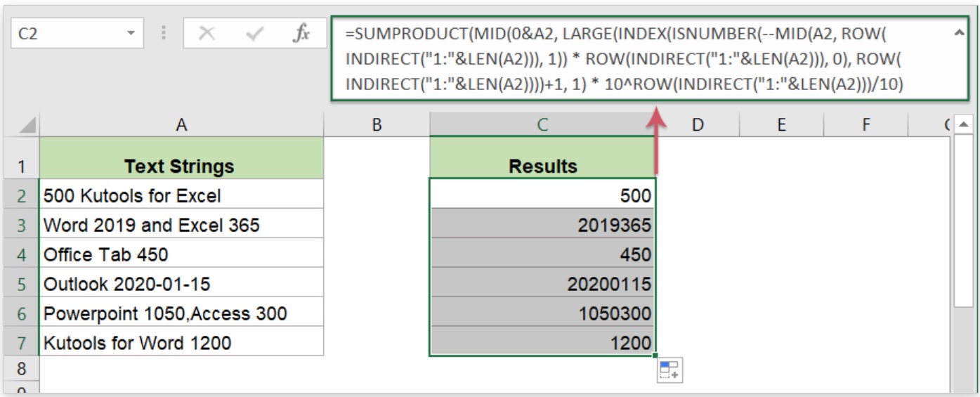
Task: Click the Cancel (X) formula button
Action: [207, 33]
